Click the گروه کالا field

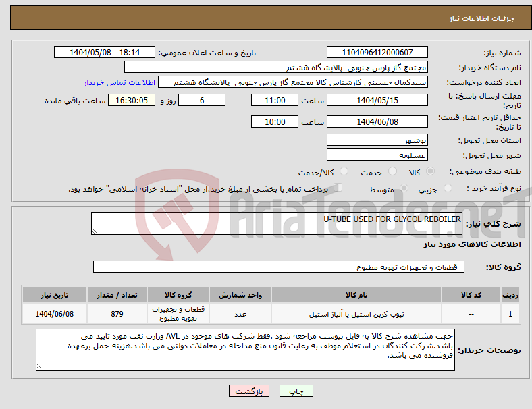[279, 267]
